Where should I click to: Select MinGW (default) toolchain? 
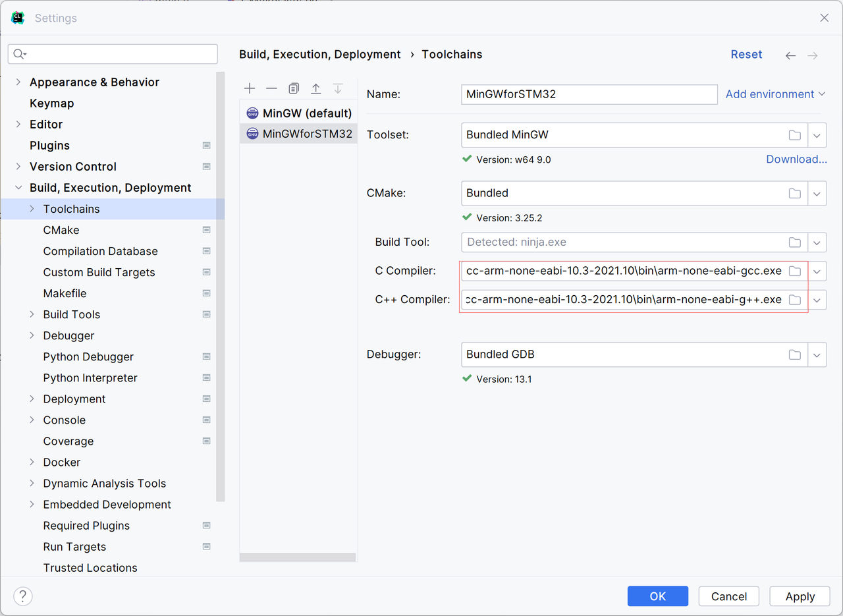307,113
